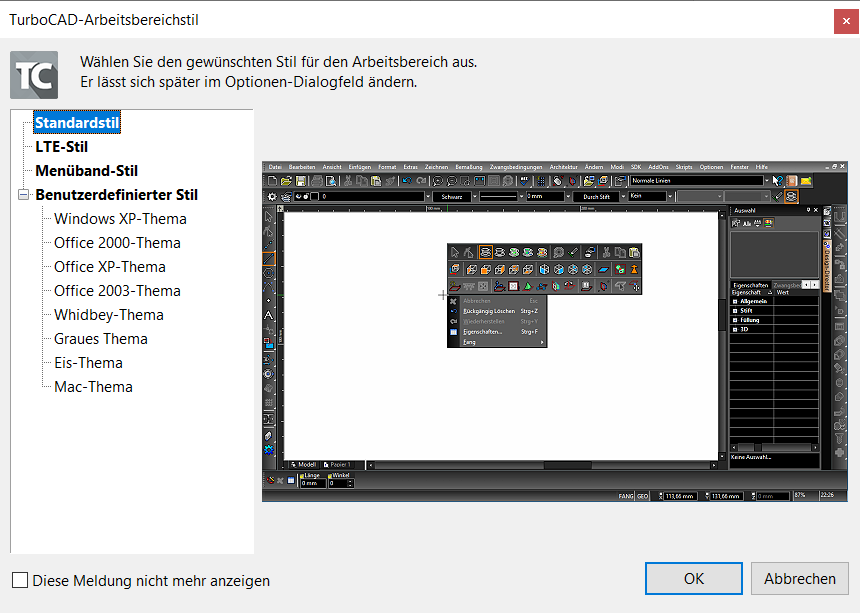860x613 pixels.
Task: Choose Graues Thema
Action: point(101,339)
